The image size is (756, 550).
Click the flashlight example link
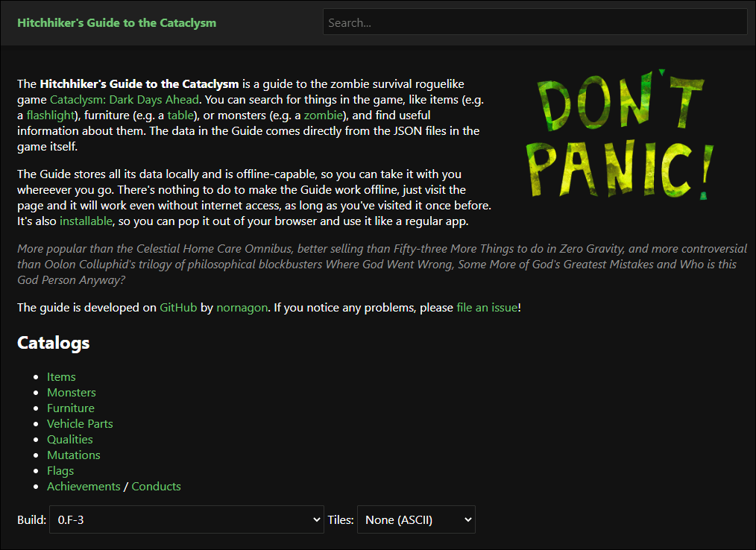pyautogui.click(x=51, y=116)
